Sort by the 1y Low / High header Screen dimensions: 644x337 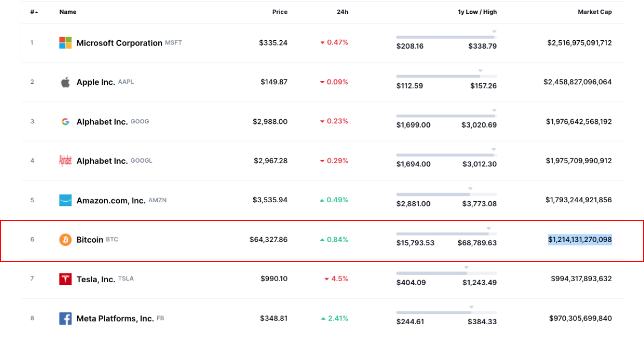pos(477,12)
